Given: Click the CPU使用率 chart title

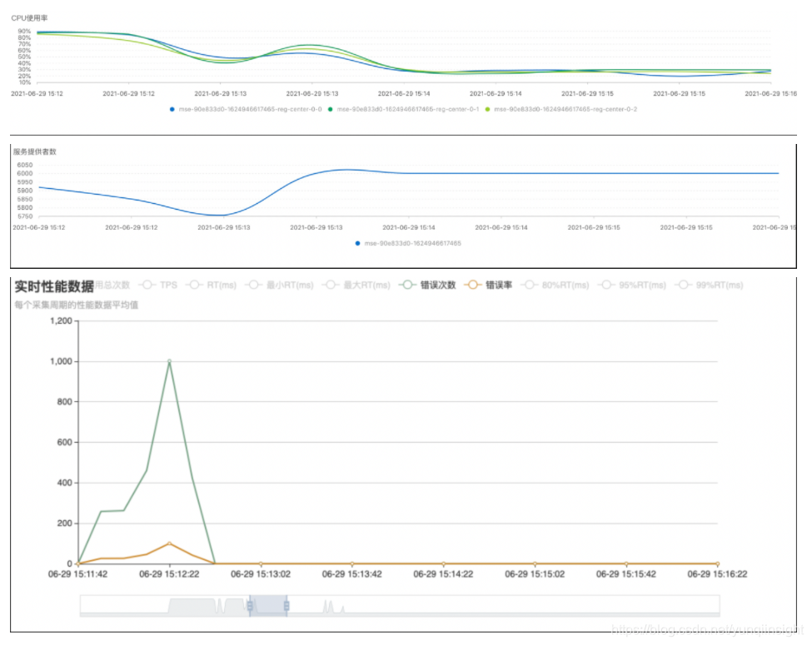Looking at the screenshot, I should (x=29, y=18).
